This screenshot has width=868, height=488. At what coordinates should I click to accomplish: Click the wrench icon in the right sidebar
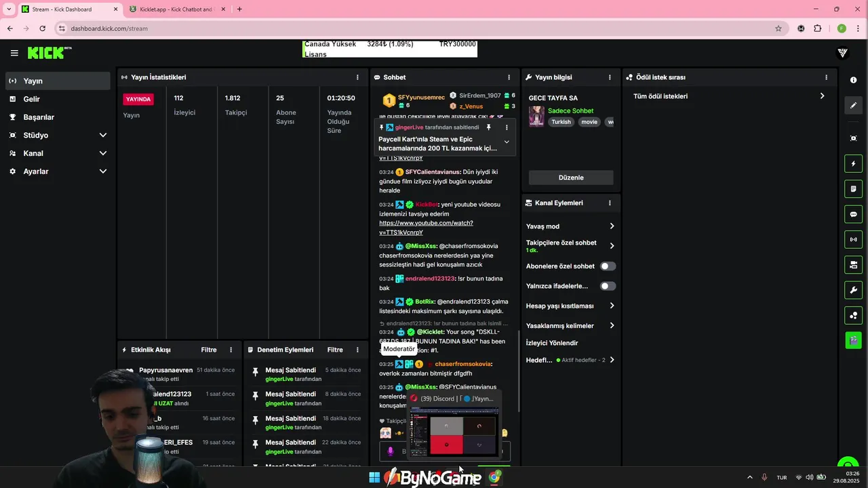click(x=853, y=290)
